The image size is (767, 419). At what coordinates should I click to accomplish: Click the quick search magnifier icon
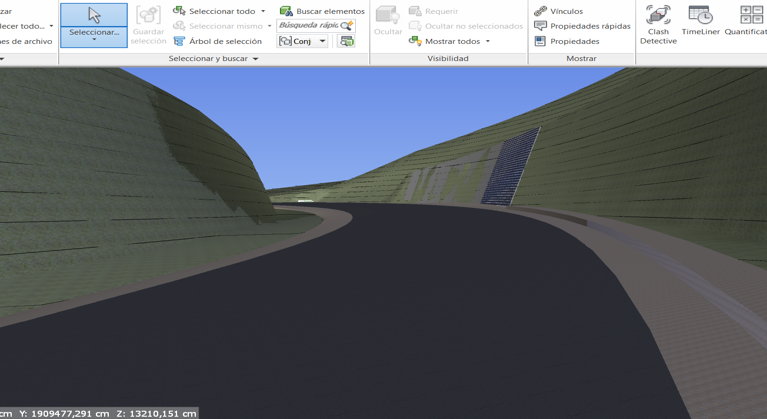[347, 26]
